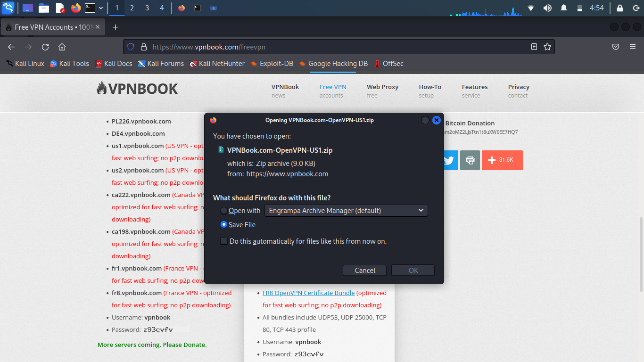Open the Firefox hamburger menu
644x362 pixels.
(633, 47)
